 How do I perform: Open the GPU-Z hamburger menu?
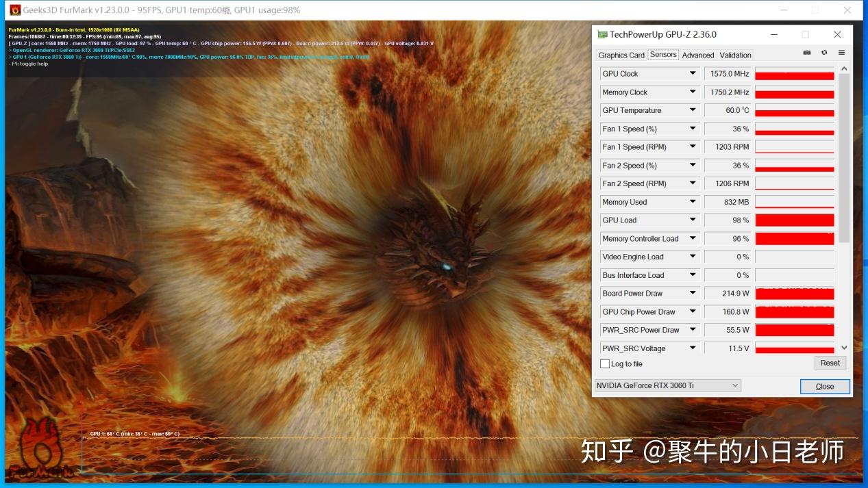pos(841,53)
